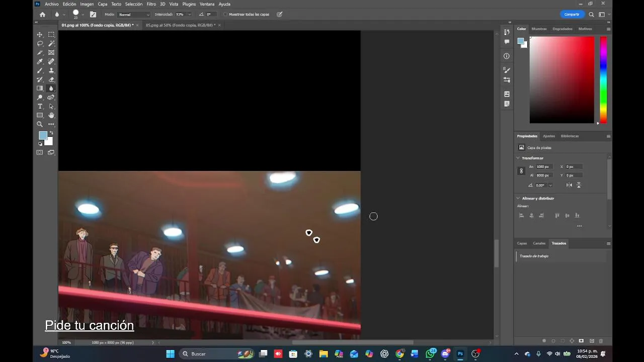
Task: Select the Move tool
Action: (x=40, y=35)
